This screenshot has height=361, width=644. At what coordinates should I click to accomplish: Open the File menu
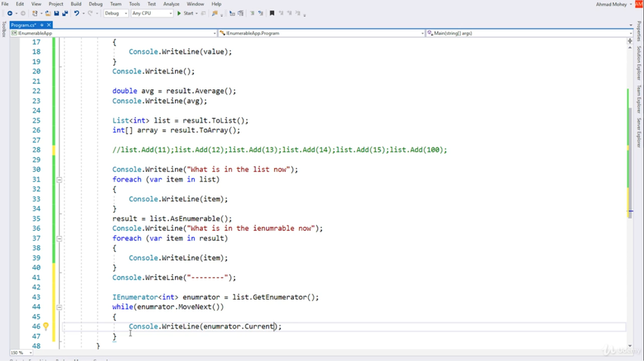(5, 4)
